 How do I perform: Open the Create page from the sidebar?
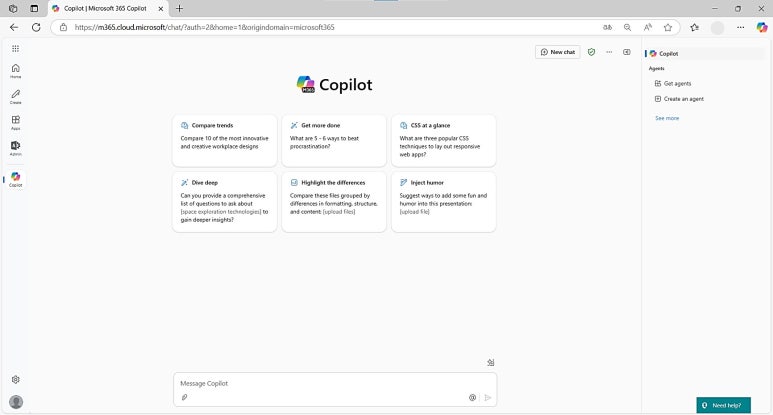click(15, 96)
